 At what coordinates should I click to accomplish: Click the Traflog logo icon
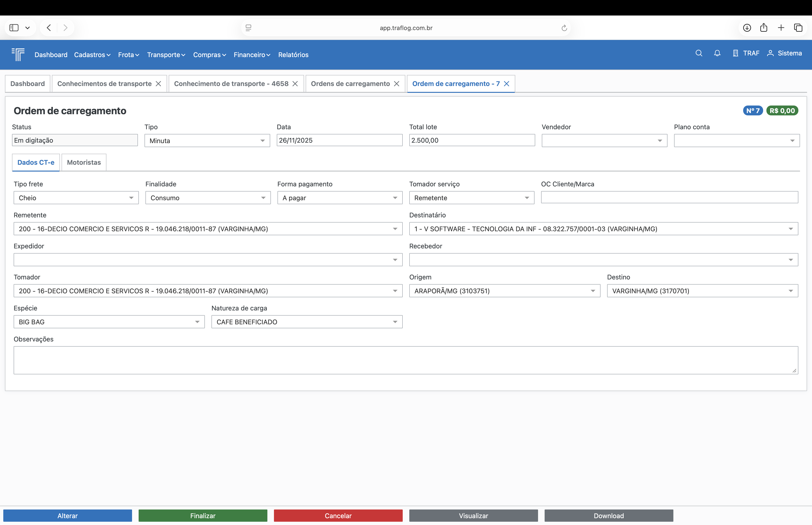[18, 55]
